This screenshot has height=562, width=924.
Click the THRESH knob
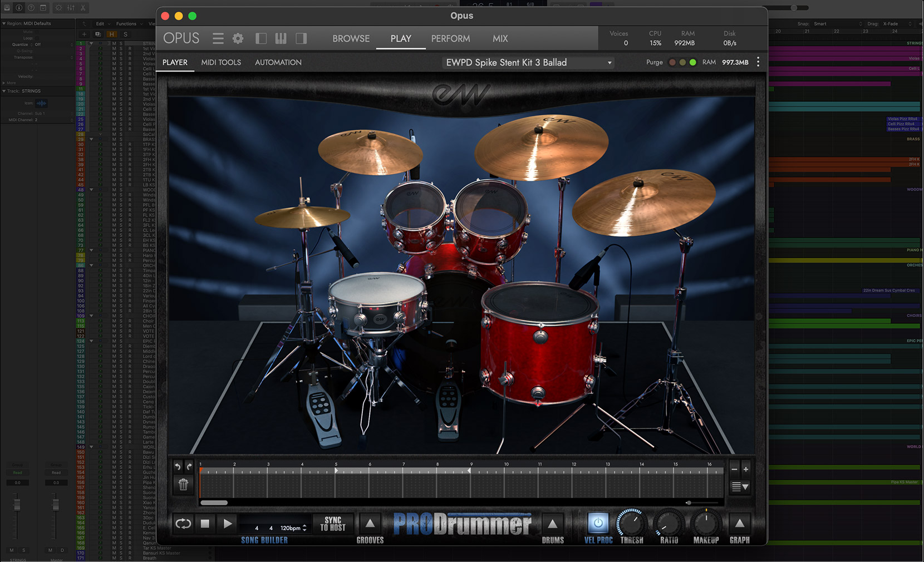click(631, 523)
